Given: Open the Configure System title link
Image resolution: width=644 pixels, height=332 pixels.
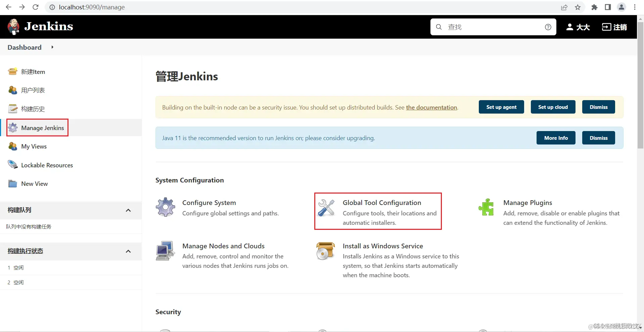Looking at the screenshot, I should 209,203.
